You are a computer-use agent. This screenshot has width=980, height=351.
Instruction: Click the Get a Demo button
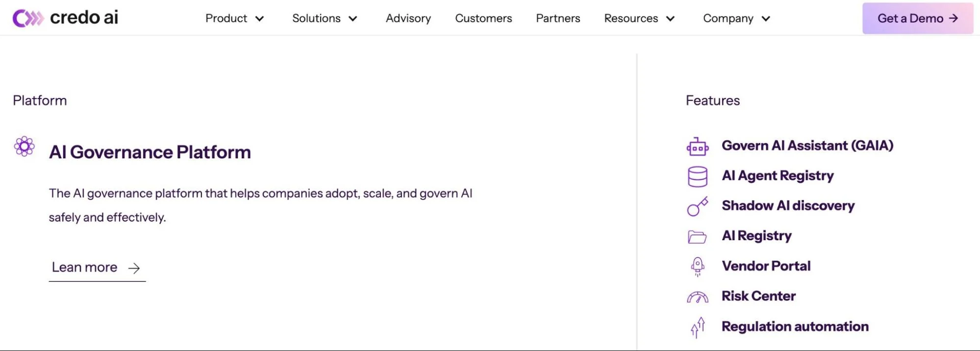pyautogui.click(x=918, y=18)
